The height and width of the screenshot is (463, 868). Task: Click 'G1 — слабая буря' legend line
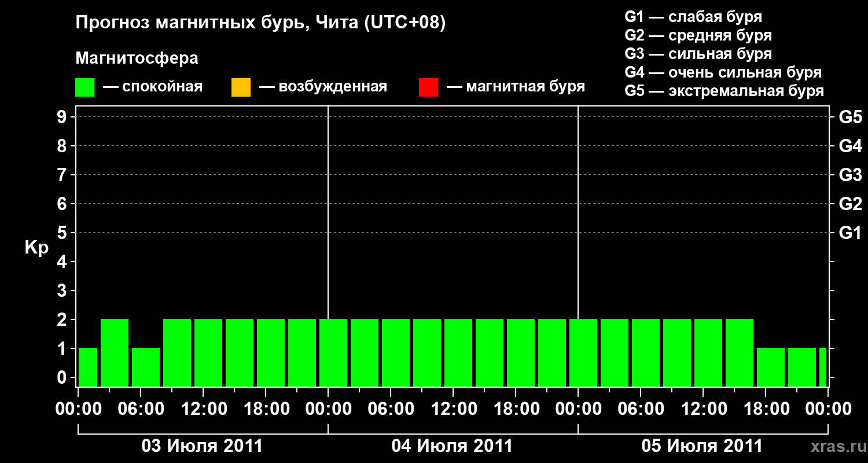pyautogui.click(x=693, y=17)
